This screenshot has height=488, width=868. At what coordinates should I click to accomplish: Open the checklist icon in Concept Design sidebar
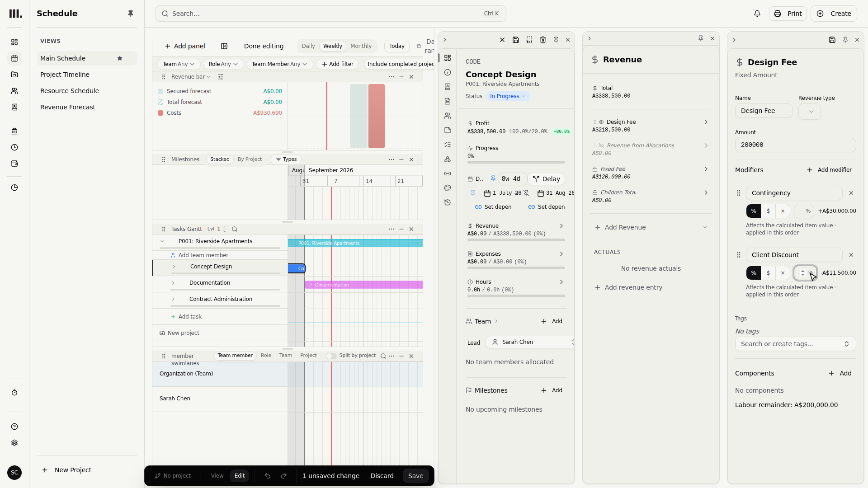click(x=448, y=145)
